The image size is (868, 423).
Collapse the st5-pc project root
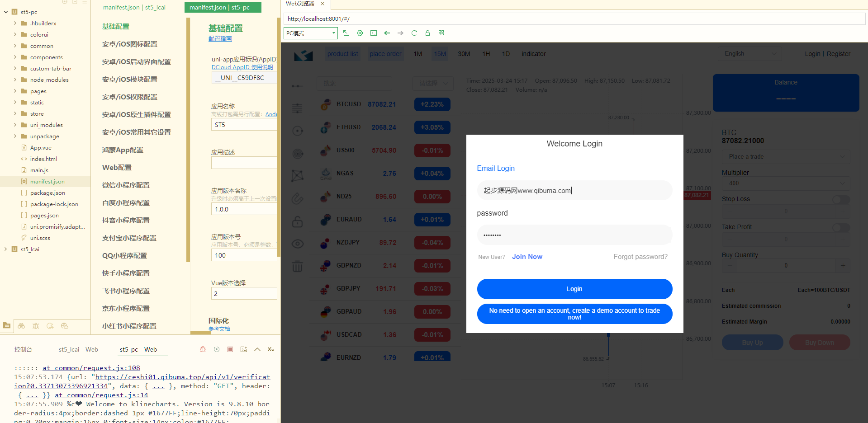pyautogui.click(x=5, y=12)
